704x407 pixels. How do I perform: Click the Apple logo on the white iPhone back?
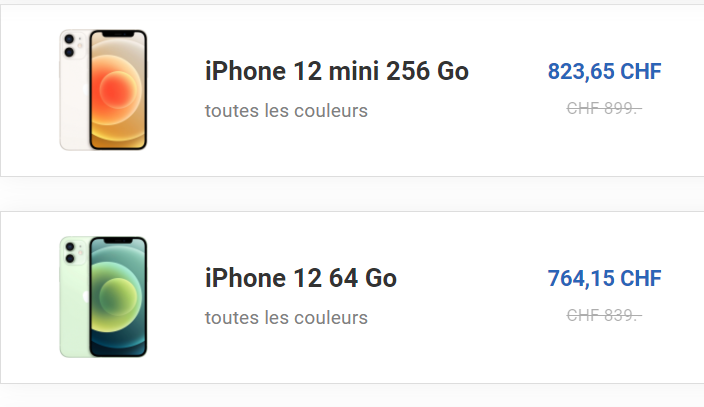point(85,89)
